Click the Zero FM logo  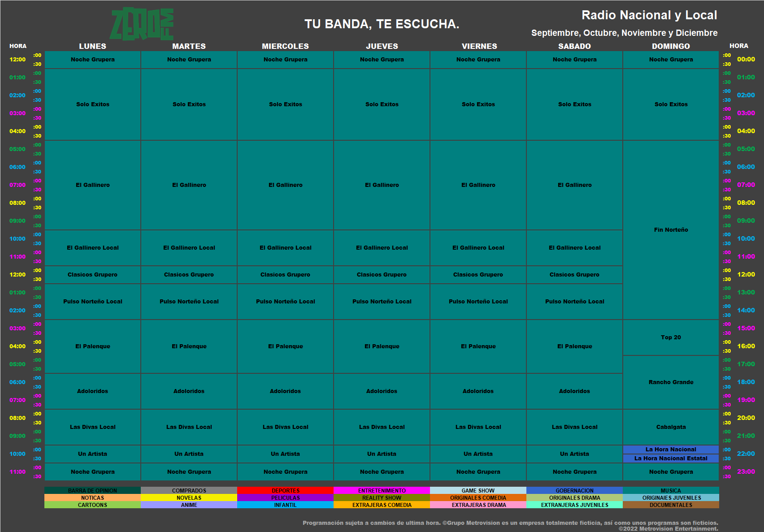142,24
